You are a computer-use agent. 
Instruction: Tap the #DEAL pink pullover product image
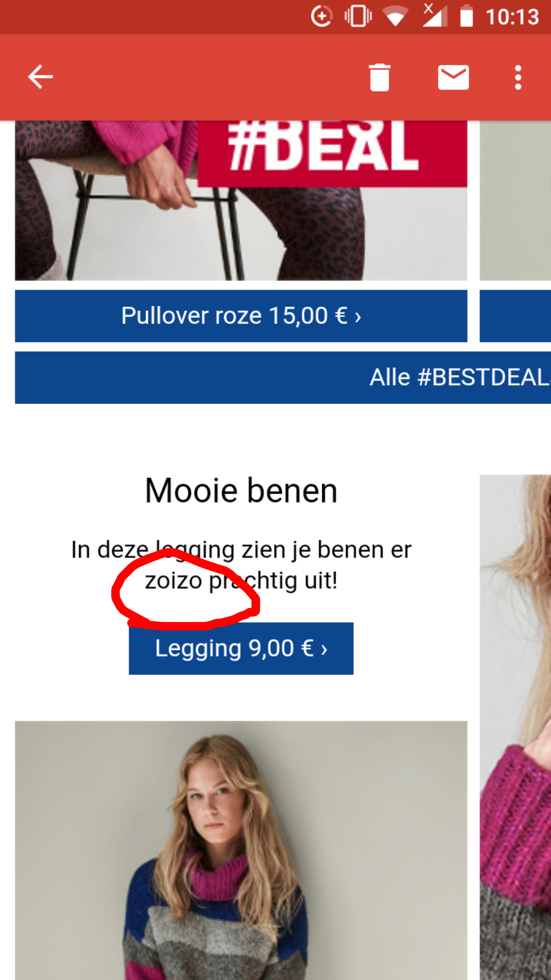[x=241, y=200]
